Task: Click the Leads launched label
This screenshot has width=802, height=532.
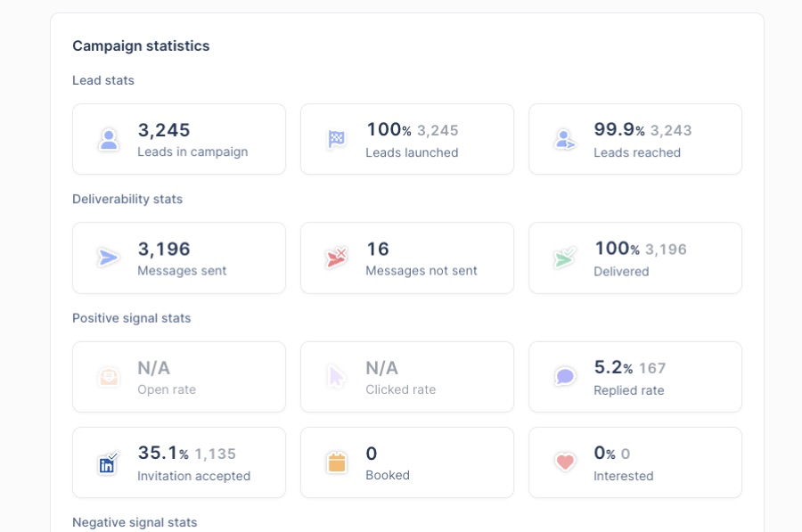Action: pyautogui.click(x=412, y=152)
